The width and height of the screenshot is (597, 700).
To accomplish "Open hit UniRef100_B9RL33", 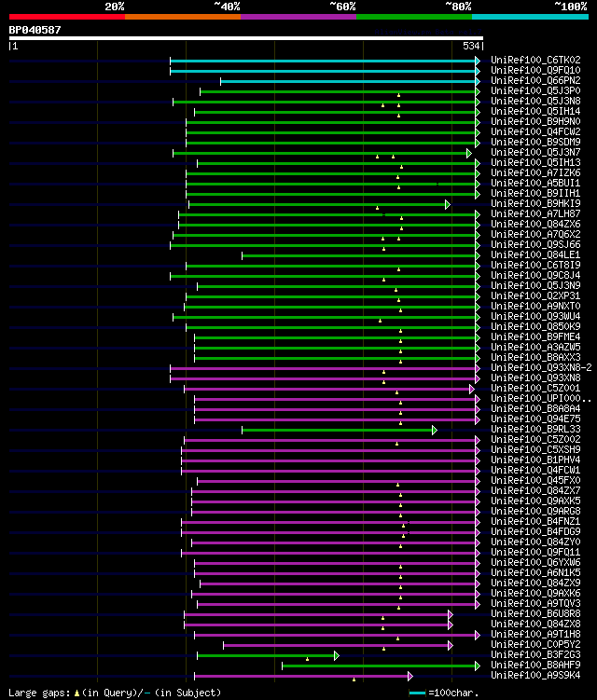I will 535,430.
